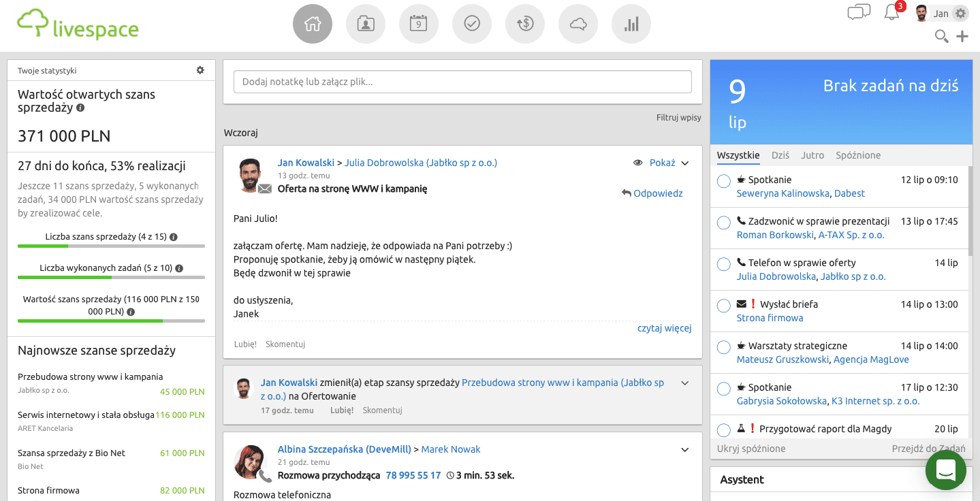
Task: Switch to Spóźnione tasks tab
Action: click(x=858, y=155)
